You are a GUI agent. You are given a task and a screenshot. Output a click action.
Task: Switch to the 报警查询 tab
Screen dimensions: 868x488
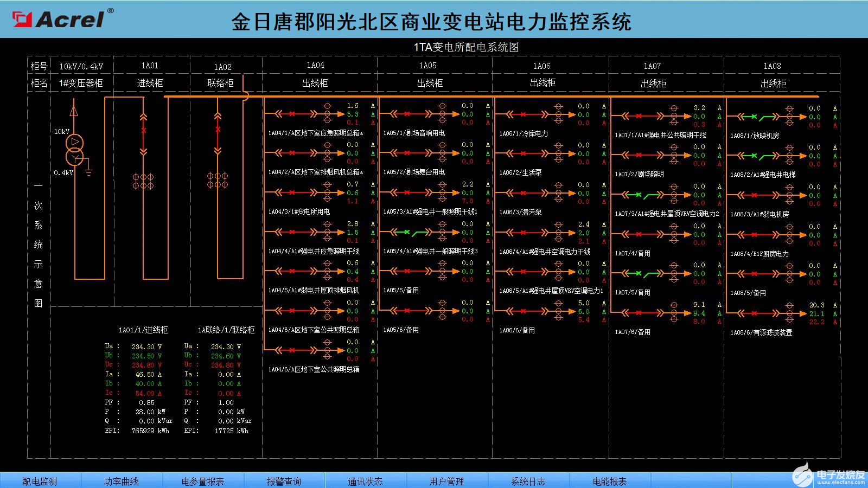point(284,480)
